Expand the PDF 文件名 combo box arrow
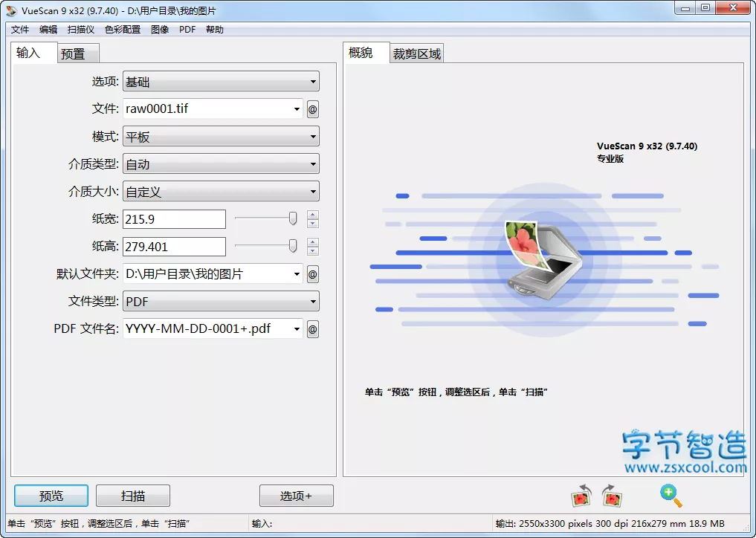Screen dimensions: 756x538 (x=297, y=329)
